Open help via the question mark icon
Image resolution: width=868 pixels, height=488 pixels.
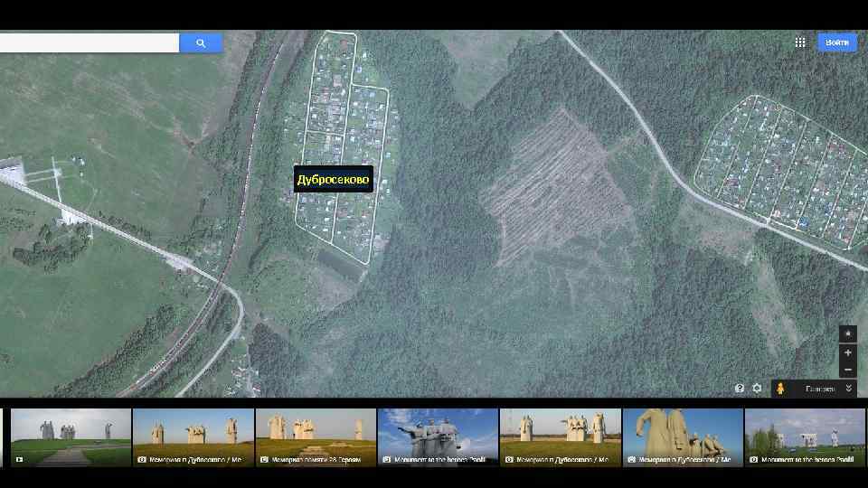pos(739,389)
